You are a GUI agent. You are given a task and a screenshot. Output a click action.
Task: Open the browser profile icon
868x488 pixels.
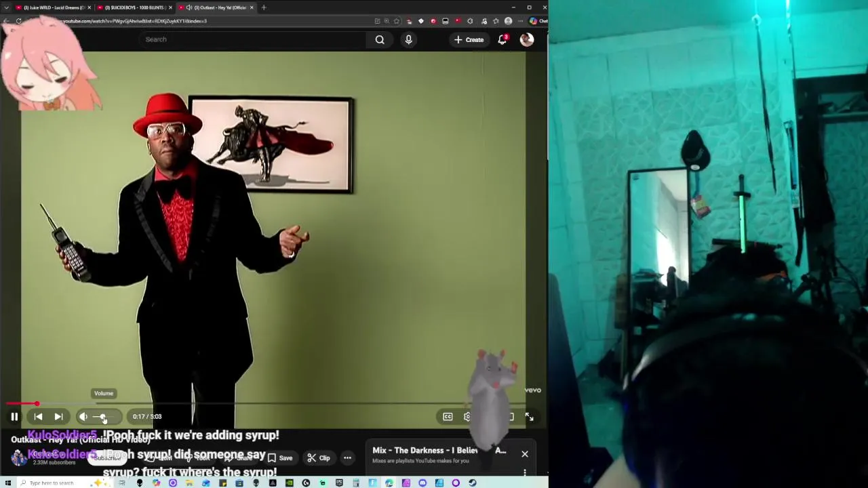point(508,21)
